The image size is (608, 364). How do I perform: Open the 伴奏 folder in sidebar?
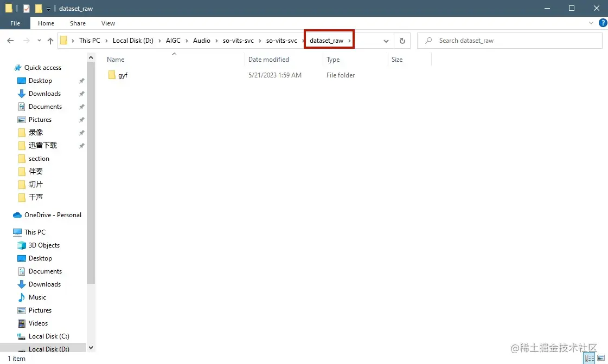tap(36, 172)
